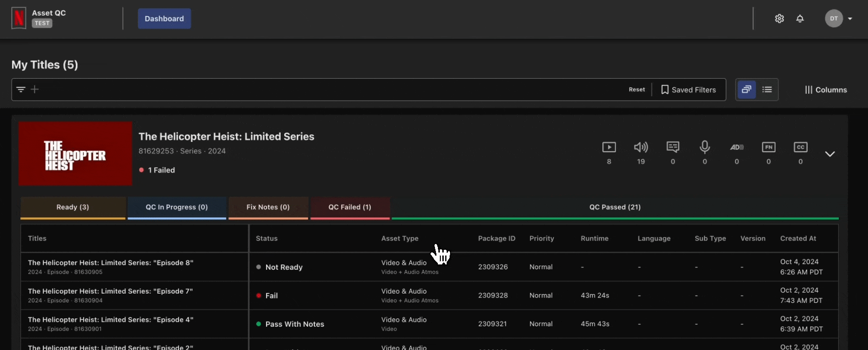The image size is (868, 350).
Task: Click the Package ID column header
Action: point(497,238)
